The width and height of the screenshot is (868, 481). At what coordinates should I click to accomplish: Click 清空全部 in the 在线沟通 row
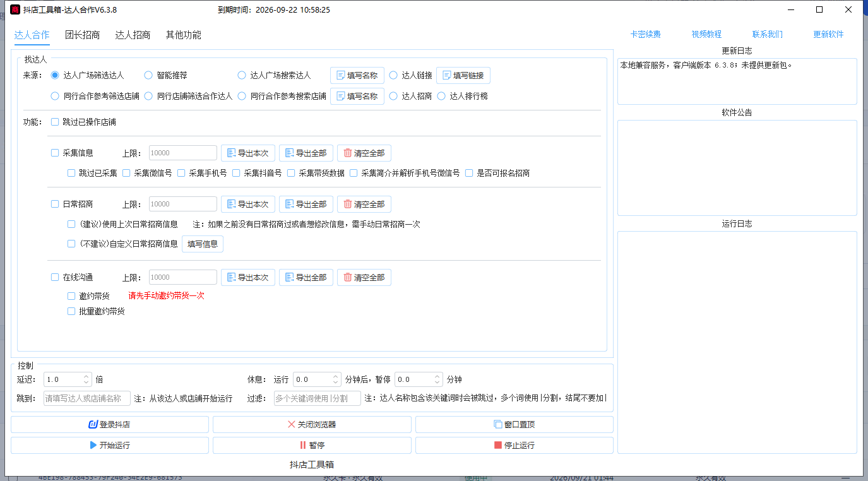click(x=364, y=277)
